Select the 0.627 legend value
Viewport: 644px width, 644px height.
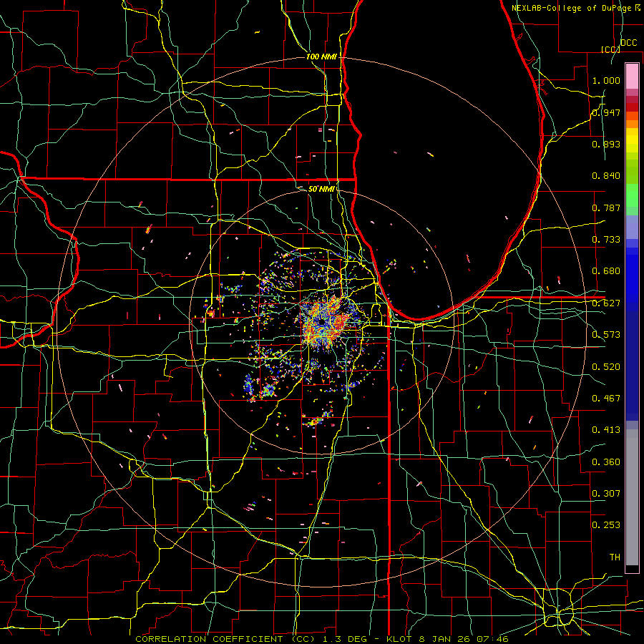[x=606, y=303]
